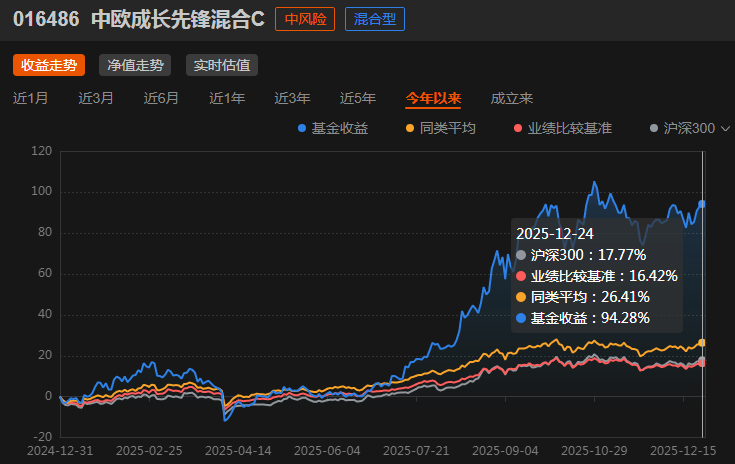Click x-axis label 2025-06-04
The height and width of the screenshot is (464, 735).
pyautogui.click(x=327, y=451)
